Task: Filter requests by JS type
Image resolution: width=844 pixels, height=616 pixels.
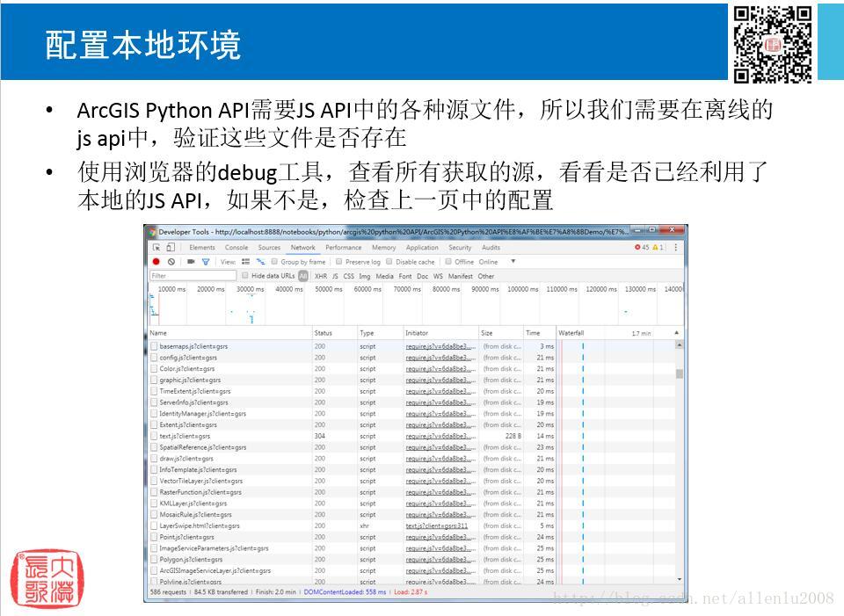Action: click(x=335, y=276)
